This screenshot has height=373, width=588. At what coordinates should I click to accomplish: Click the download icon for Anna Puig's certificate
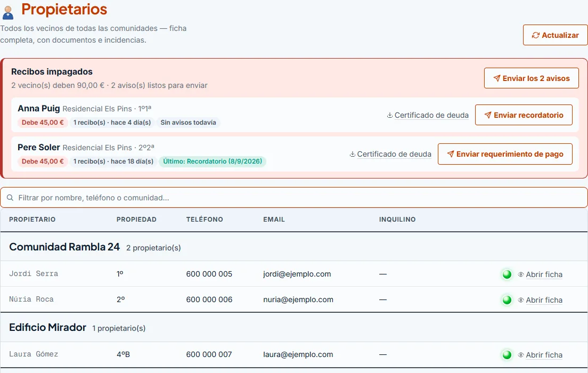coord(390,115)
